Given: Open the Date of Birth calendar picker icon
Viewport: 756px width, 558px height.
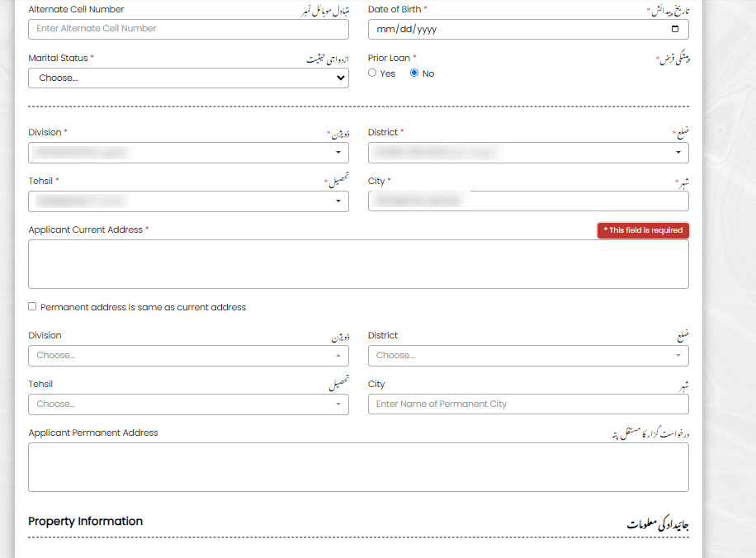Looking at the screenshot, I should tap(675, 29).
